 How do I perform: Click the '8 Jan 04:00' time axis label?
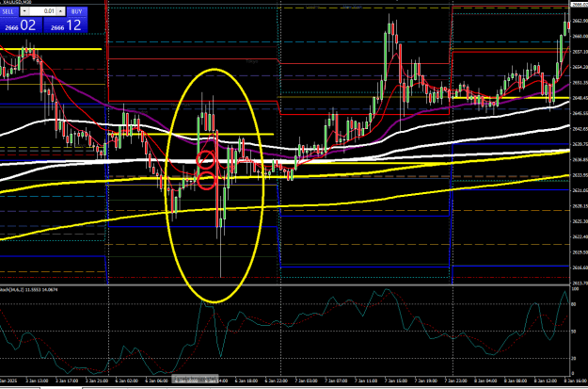[486, 381]
